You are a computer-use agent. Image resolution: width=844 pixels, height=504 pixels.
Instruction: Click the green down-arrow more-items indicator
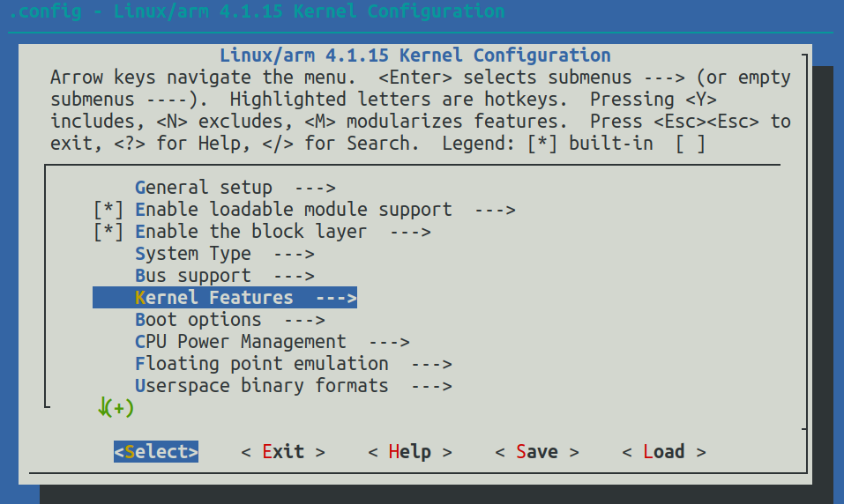pyautogui.click(x=116, y=408)
